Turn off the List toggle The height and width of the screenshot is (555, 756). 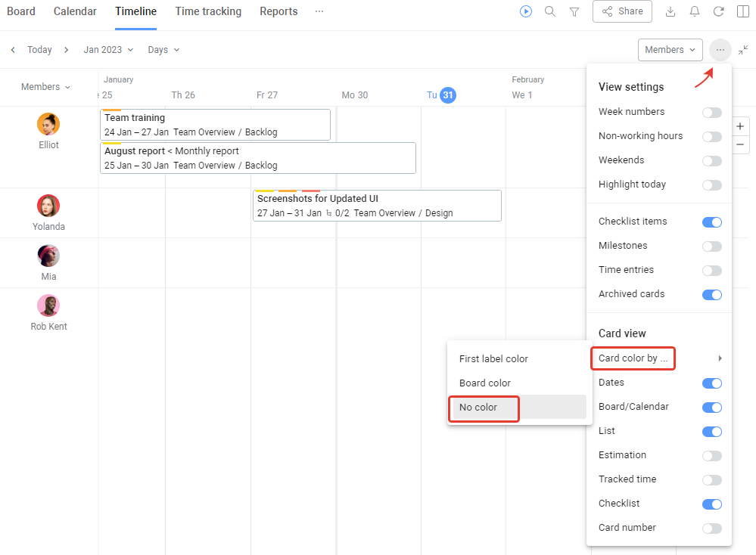point(711,431)
